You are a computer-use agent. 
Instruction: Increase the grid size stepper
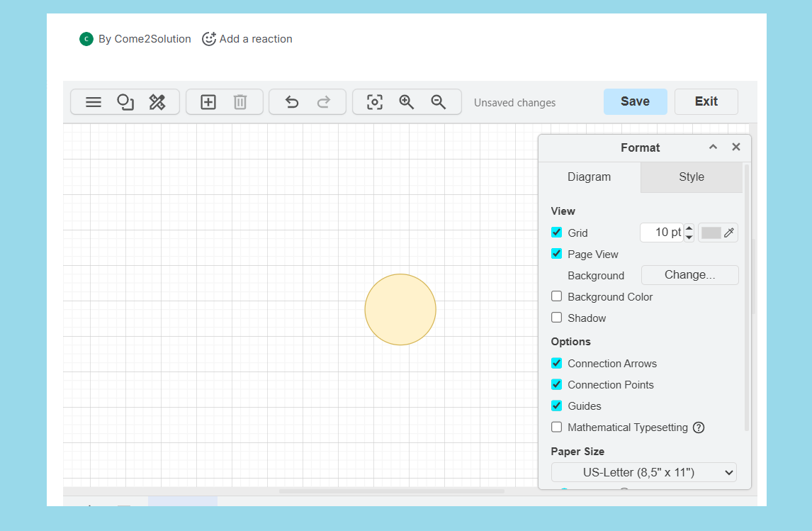pos(689,228)
